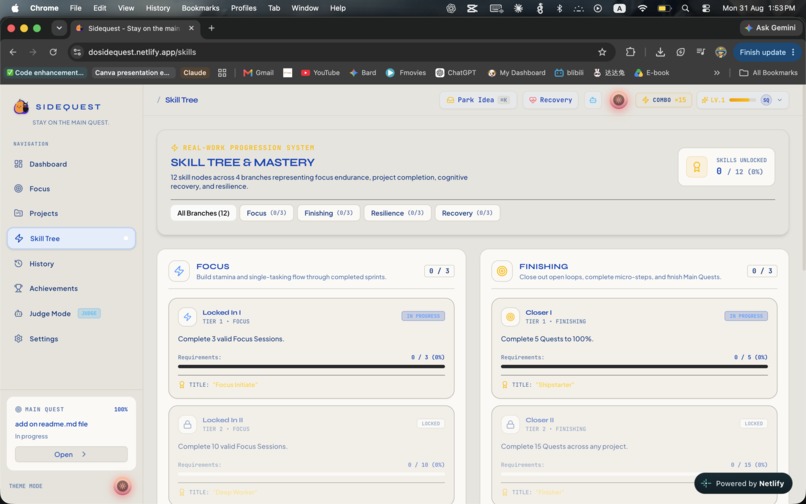Open the All Bookmarks folder
The width and height of the screenshot is (806, 504).
tap(768, 73)
